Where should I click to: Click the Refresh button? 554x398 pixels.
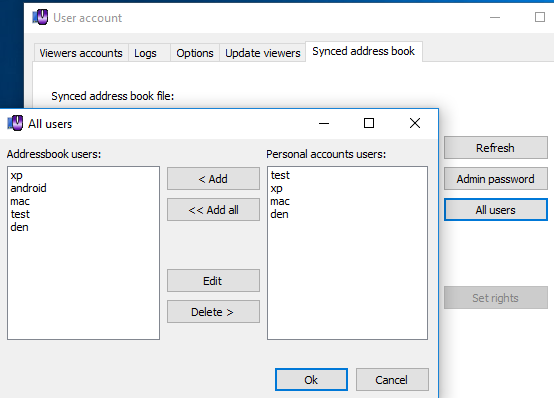tap(495, 148)
